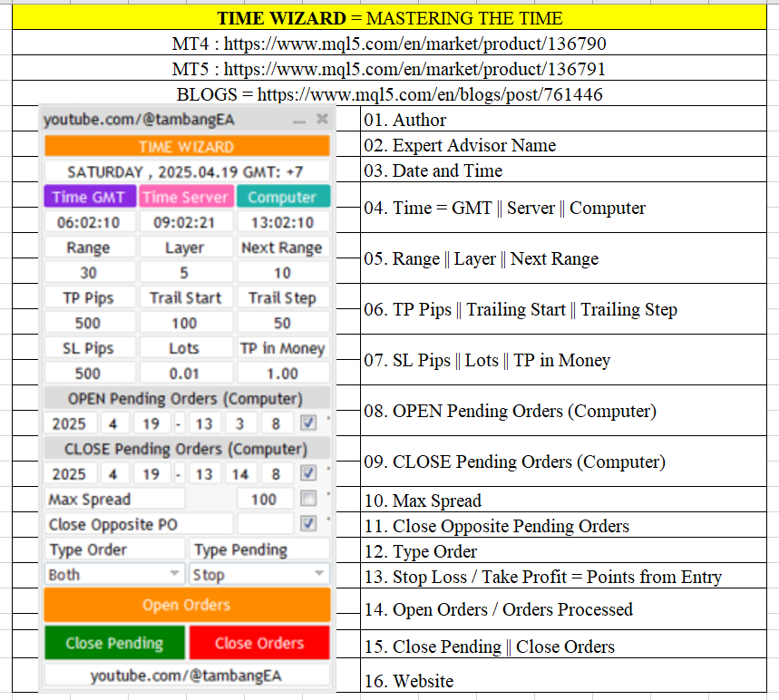Select the '04. Time = GMT' cell
This screenshot has width=779, height=700.
click(x=563, y=208)
